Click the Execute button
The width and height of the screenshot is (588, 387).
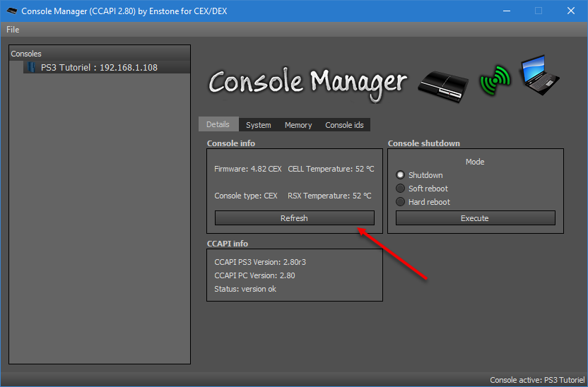coord(475,218)
